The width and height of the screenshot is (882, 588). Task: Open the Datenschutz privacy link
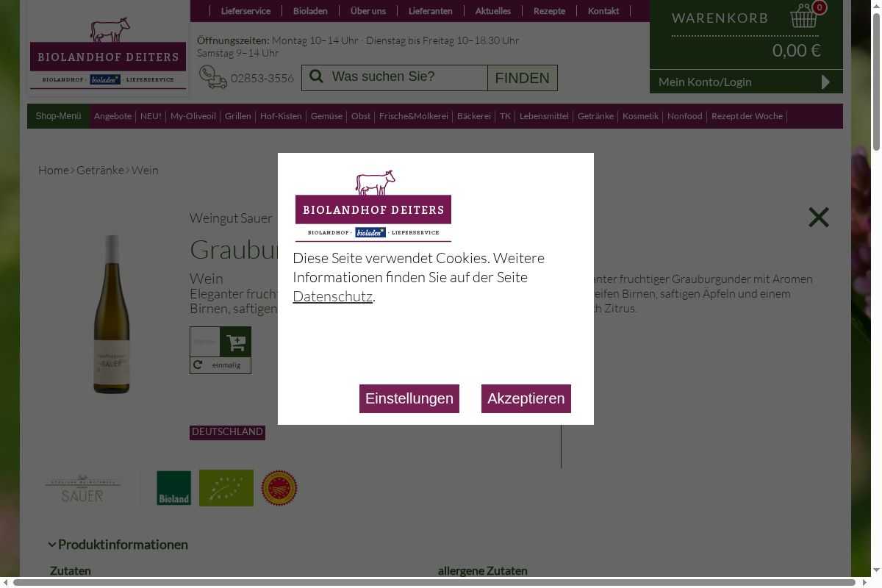tap(332, 296)
